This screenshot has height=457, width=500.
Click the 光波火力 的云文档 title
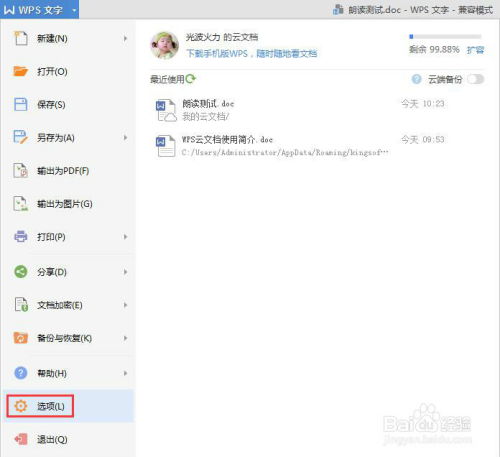tap(222, 37)
